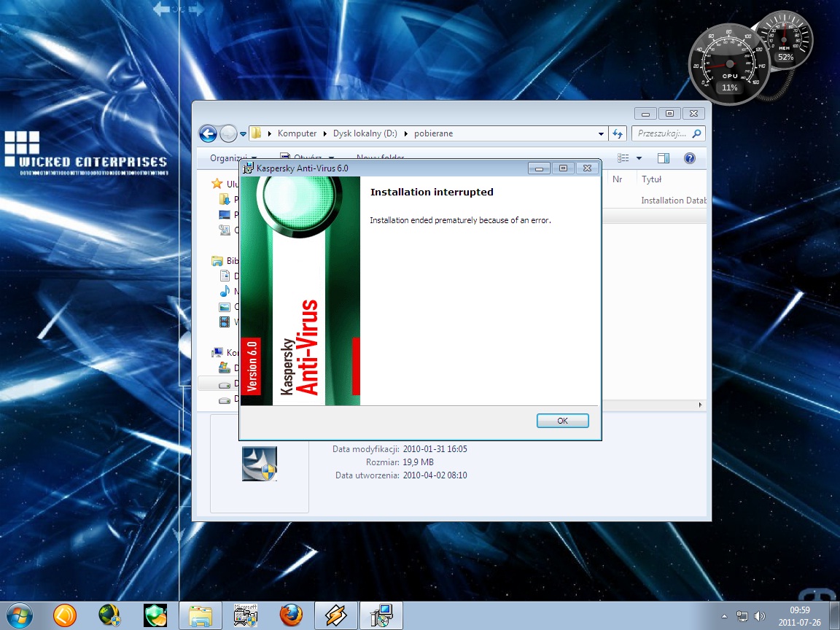Select Komputer in the address breadcrumb
The height and width of the screenshot is (630, 840).
click(x=297, y=133)
